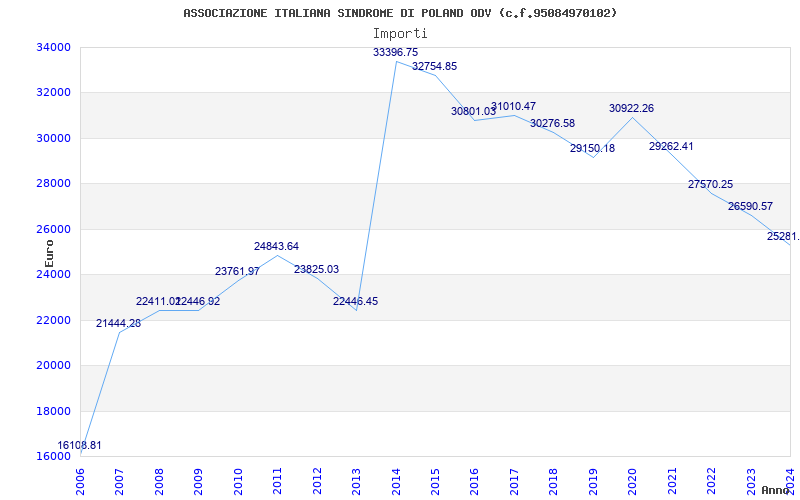
Task: Select the 30276.58 data label
Action: (x=553, y=123)
